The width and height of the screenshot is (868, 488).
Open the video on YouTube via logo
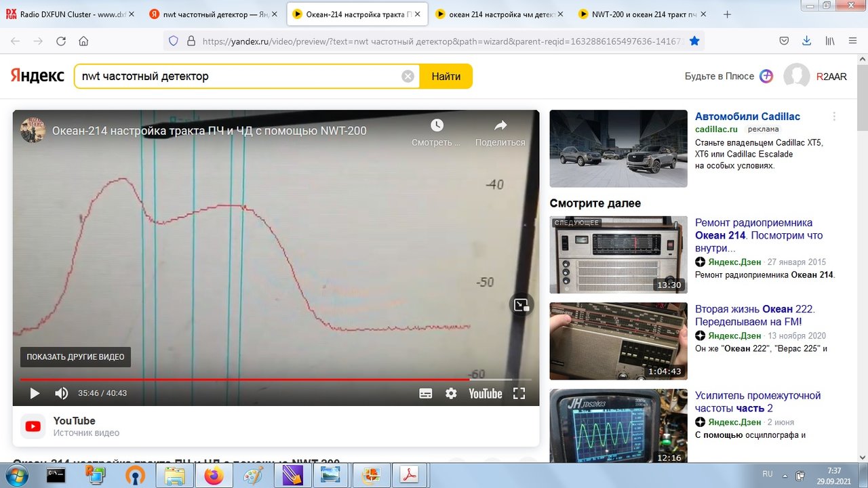point(486,393)
